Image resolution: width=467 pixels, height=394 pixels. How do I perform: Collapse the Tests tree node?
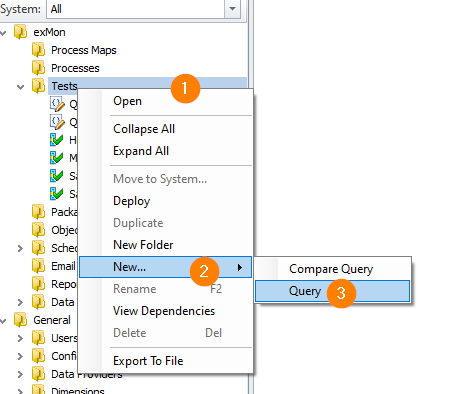coord(20,87)
